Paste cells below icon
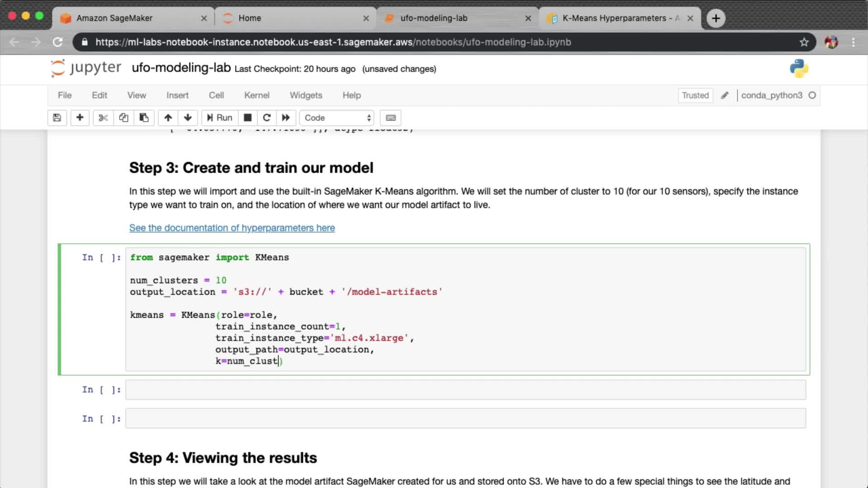 [x=144, y=118]
